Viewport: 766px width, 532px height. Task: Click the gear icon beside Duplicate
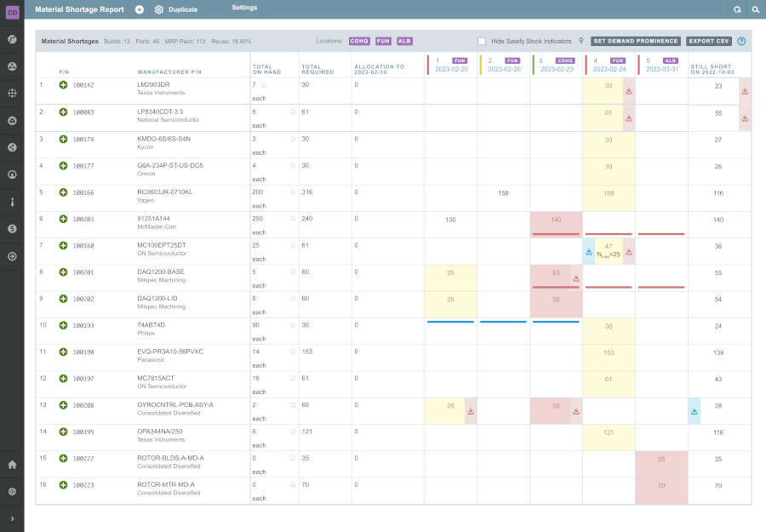pos(159,9)
